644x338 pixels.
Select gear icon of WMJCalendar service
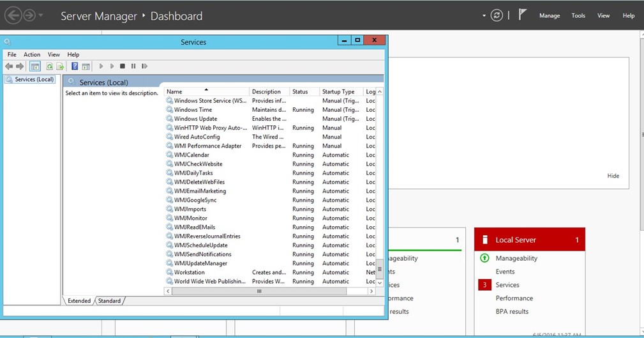(169, 155)
